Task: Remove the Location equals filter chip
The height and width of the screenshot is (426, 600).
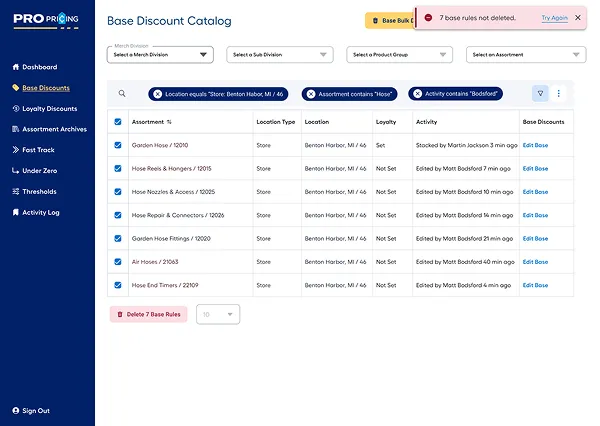Action: [157, 94]
